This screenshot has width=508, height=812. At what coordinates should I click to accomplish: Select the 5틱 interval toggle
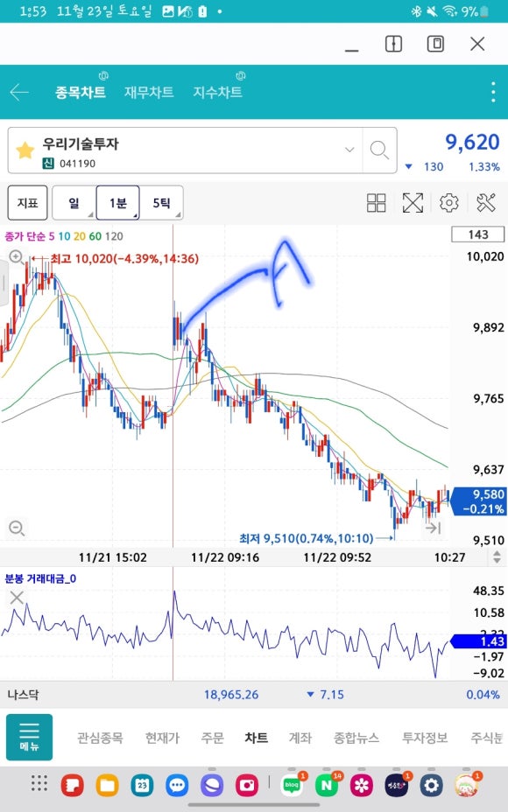tap(161, 203)
